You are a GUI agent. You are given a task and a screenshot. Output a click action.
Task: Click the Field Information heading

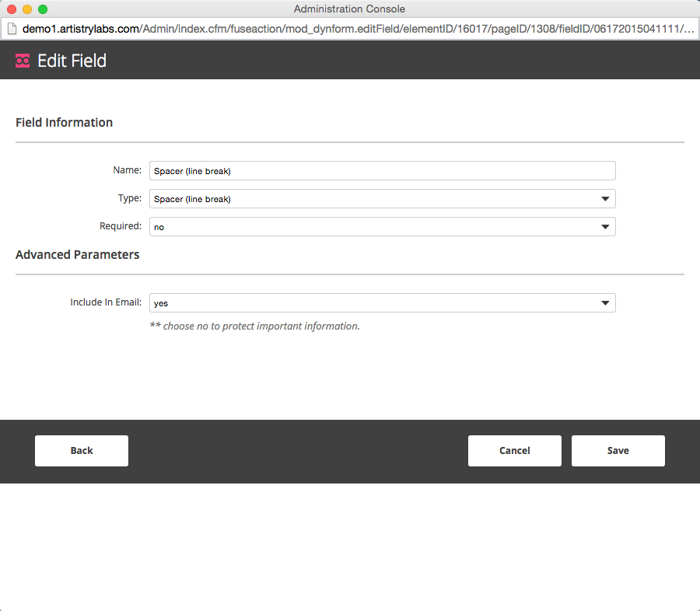coord(65,123)
